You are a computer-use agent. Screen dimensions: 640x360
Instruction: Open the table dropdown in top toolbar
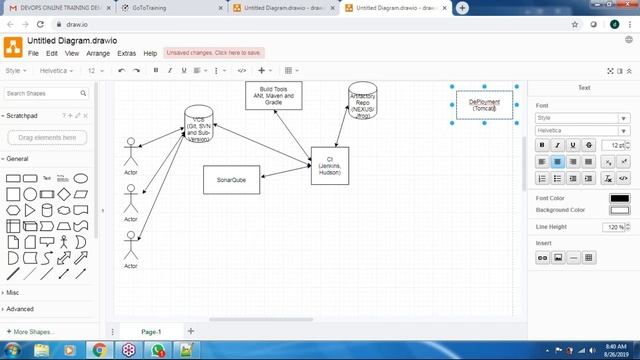[291, 71]
